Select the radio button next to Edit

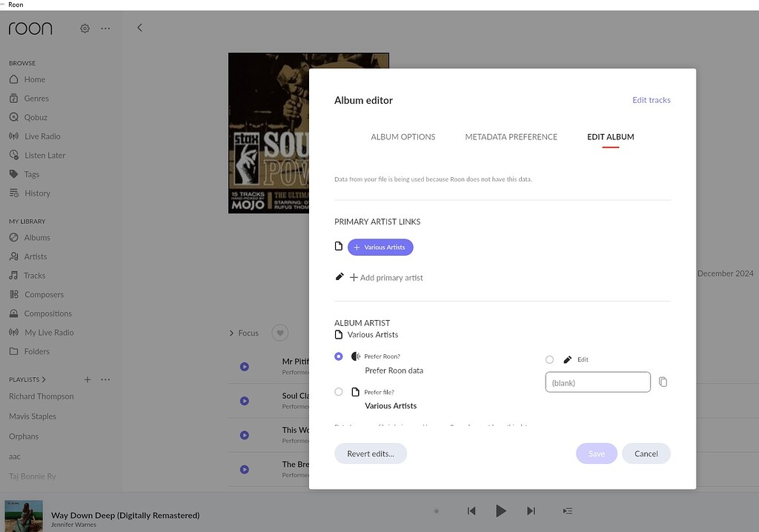tap(549, 359)
